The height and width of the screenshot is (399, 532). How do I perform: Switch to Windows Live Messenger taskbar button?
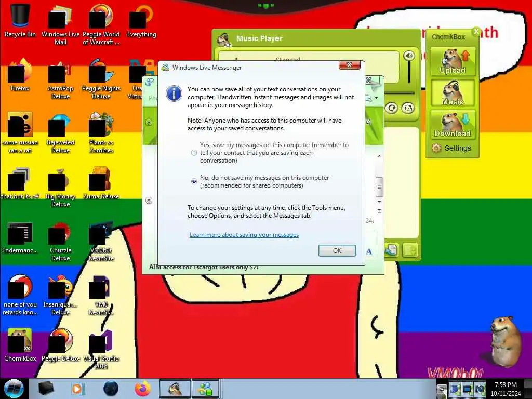point(206,389)
